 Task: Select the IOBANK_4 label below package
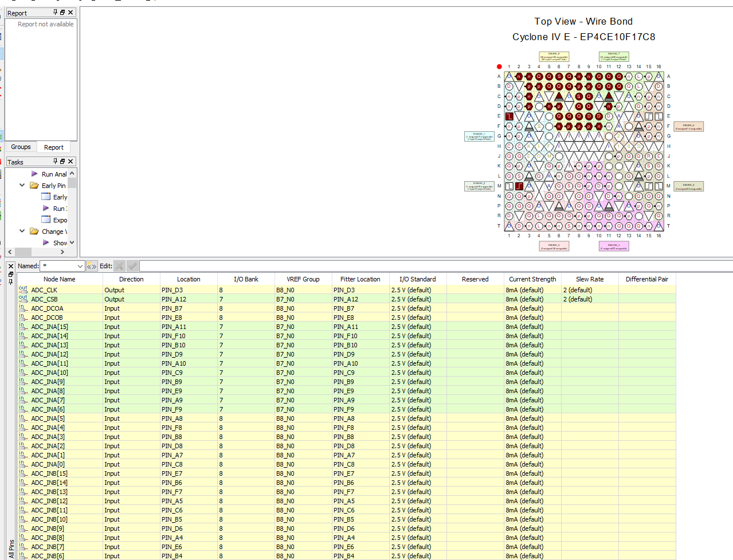tap(614, 246)
